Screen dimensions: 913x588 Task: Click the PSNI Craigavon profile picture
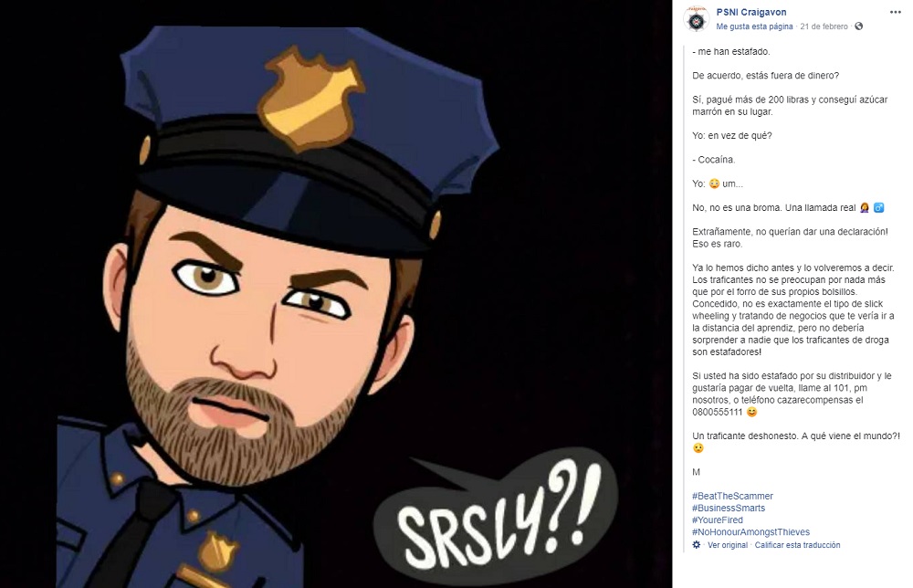(x=698, y=19)
